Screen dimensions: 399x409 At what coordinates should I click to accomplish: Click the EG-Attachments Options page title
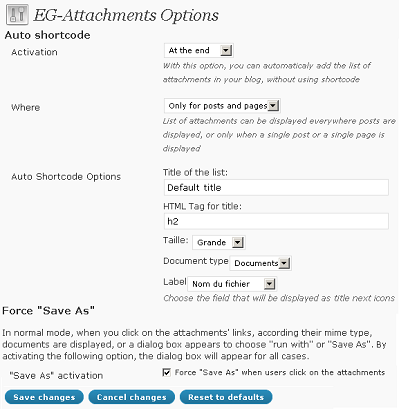(x=126, y=15)
